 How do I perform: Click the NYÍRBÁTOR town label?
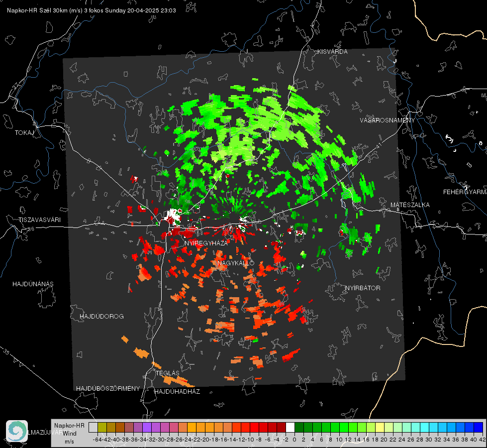click(x=363, y=288)
